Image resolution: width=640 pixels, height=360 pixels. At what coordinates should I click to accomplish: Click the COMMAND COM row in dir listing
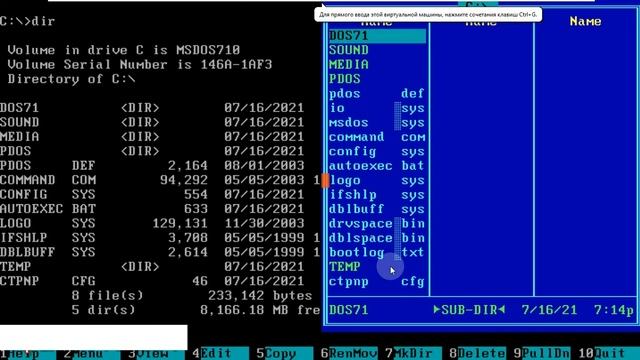[x=159, y=180]
